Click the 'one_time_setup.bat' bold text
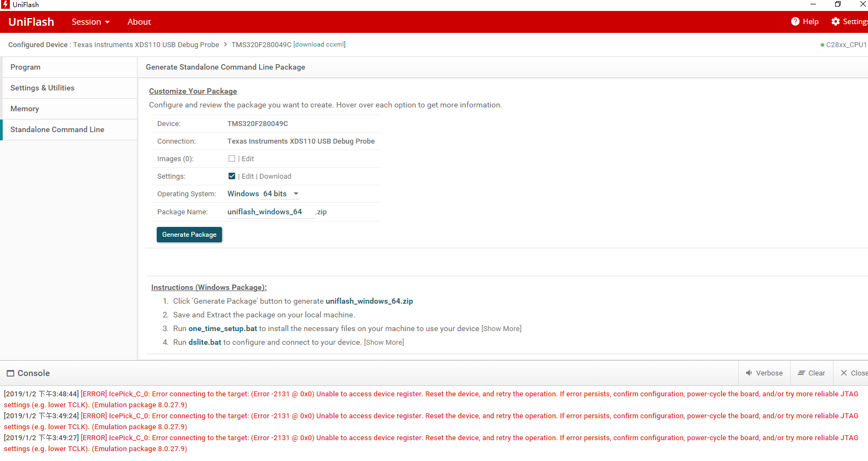The image size is (868, 461). [x=222, y=328]
